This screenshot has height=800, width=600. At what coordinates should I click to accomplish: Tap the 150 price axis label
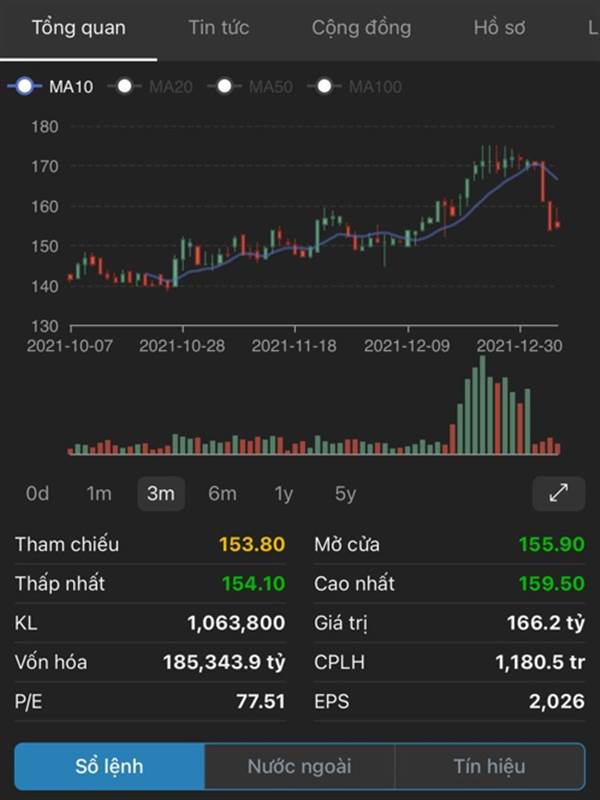pyautogui.click(x=45, y=246)
